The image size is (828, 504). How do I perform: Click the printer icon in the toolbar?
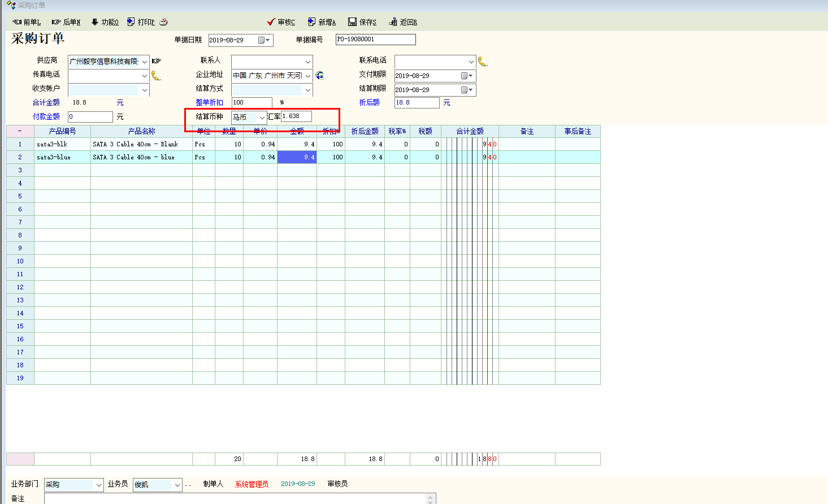pyautogui.click(x=164, y=22)
